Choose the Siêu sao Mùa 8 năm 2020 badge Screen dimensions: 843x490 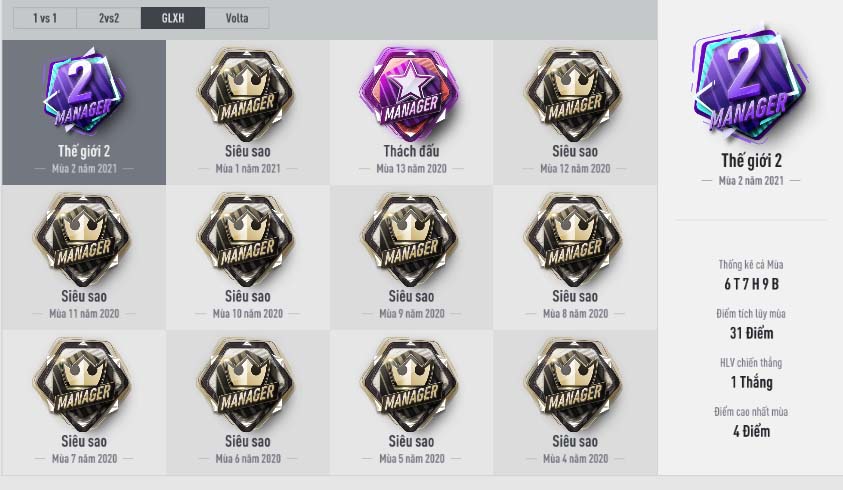(575, 258)
